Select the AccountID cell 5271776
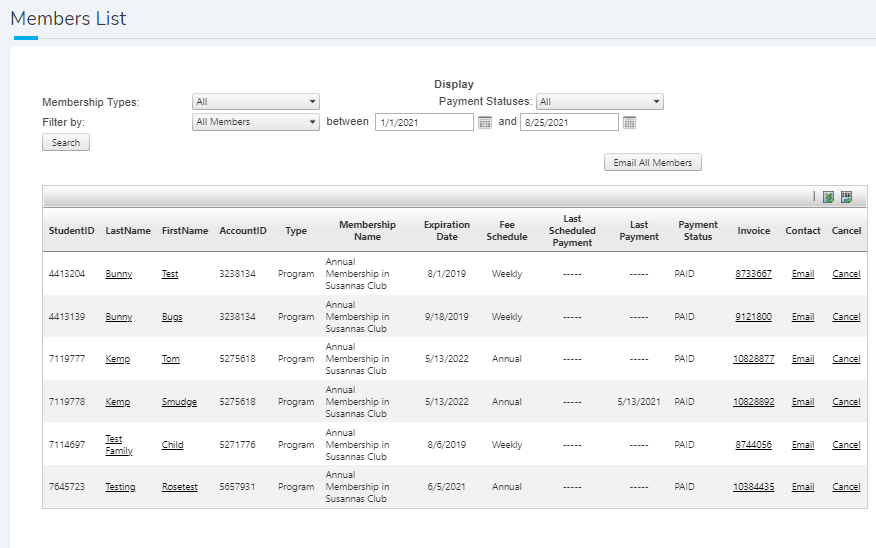The image size is (876, 548). point(237,445)
